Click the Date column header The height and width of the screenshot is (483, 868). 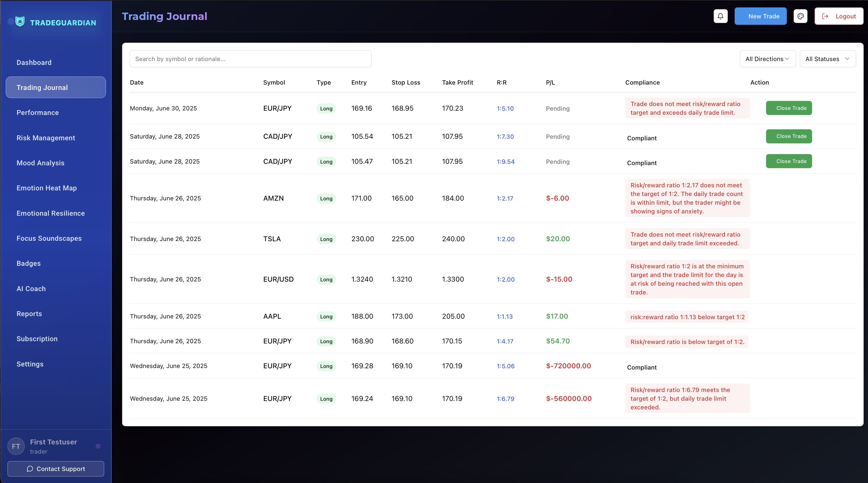pyautogui.click(x=137, y=83)
